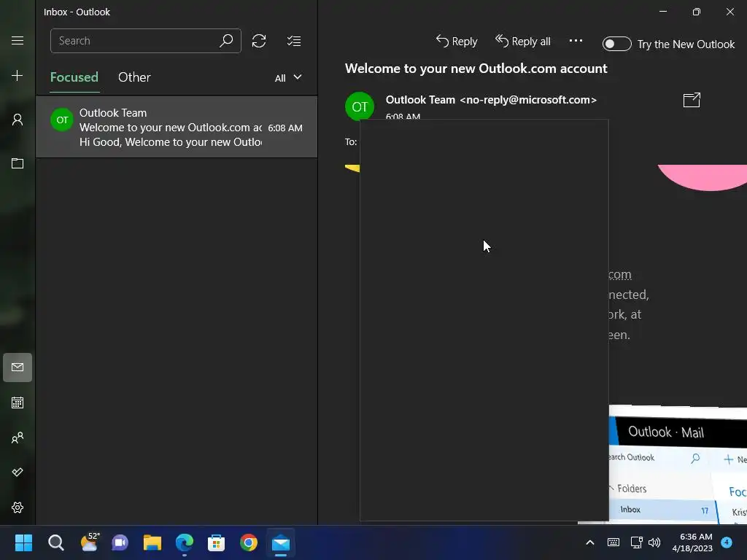Switch to the Focused tab
Image resolution: width=747 pixels, height=560 pixels.
pyautogui.click(x=74, y=77)
